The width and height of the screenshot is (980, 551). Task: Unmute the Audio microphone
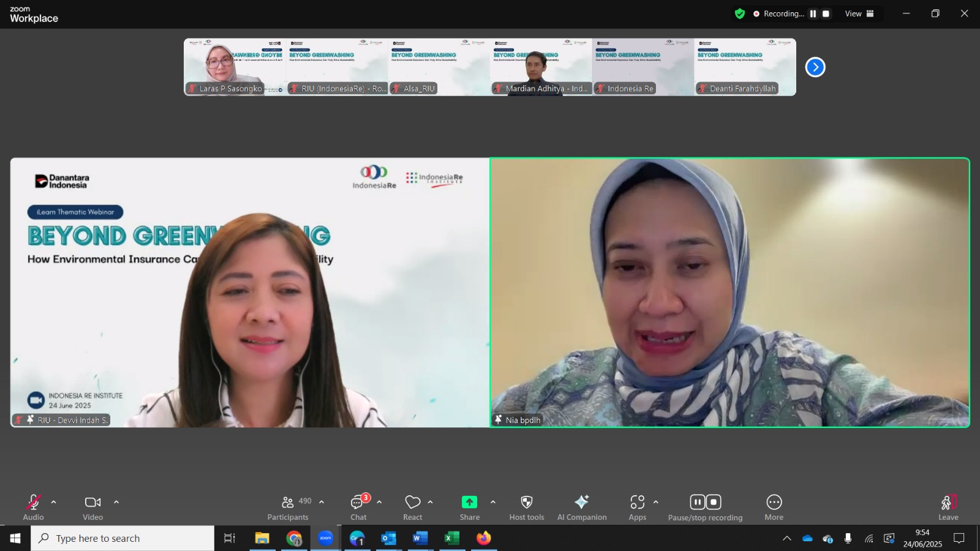[34, 508]
